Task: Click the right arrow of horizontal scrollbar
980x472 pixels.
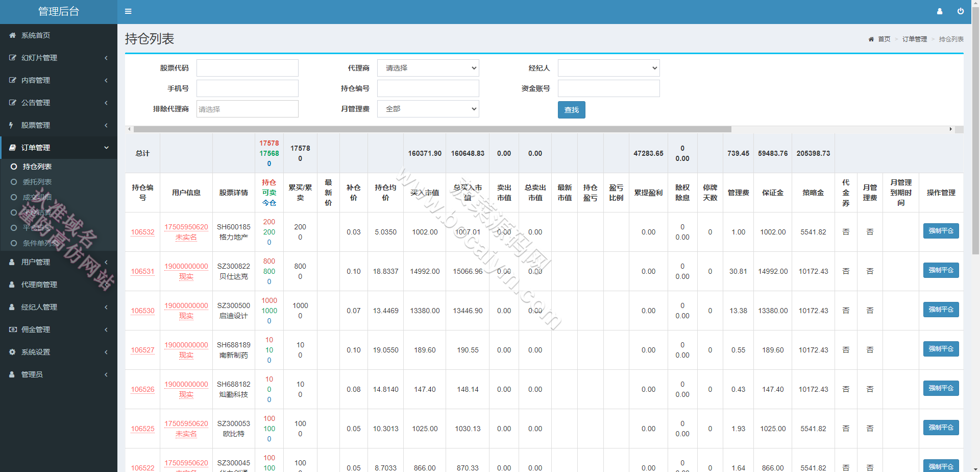Action: tap(951, 129)
